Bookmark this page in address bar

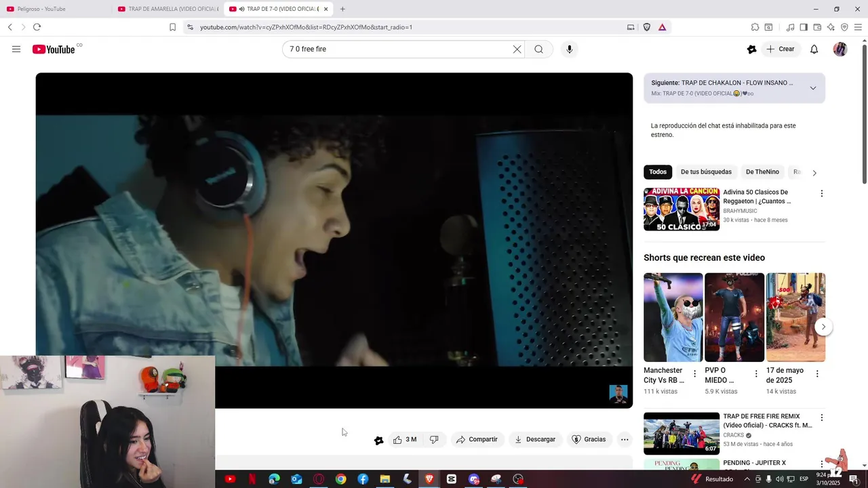click(172, 27)
